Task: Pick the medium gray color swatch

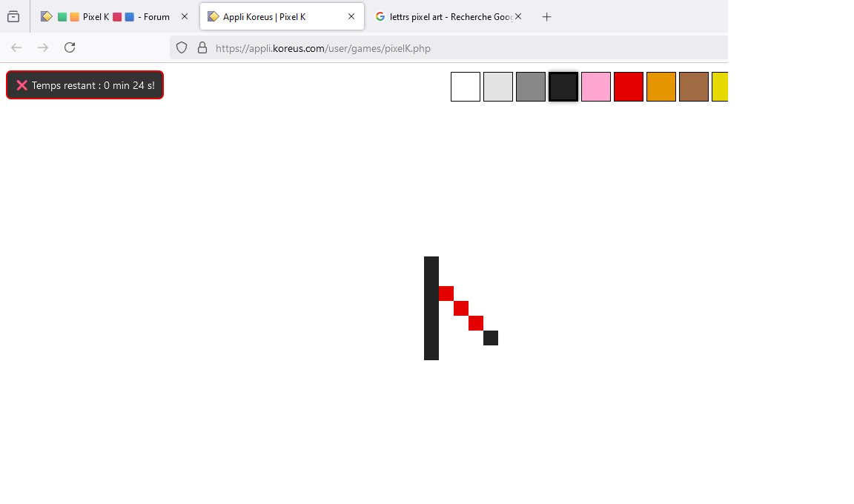Action: click(x=531, y=87)
